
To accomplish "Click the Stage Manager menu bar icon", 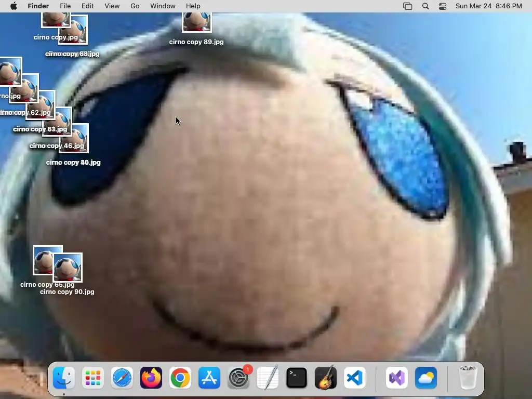I will click(407, 6).
